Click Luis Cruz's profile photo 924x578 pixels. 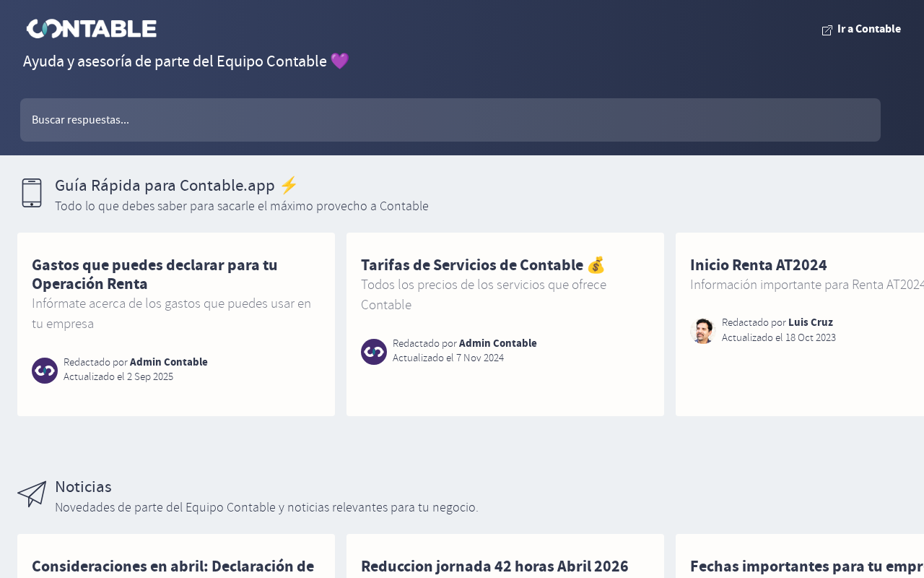[702, 331]
